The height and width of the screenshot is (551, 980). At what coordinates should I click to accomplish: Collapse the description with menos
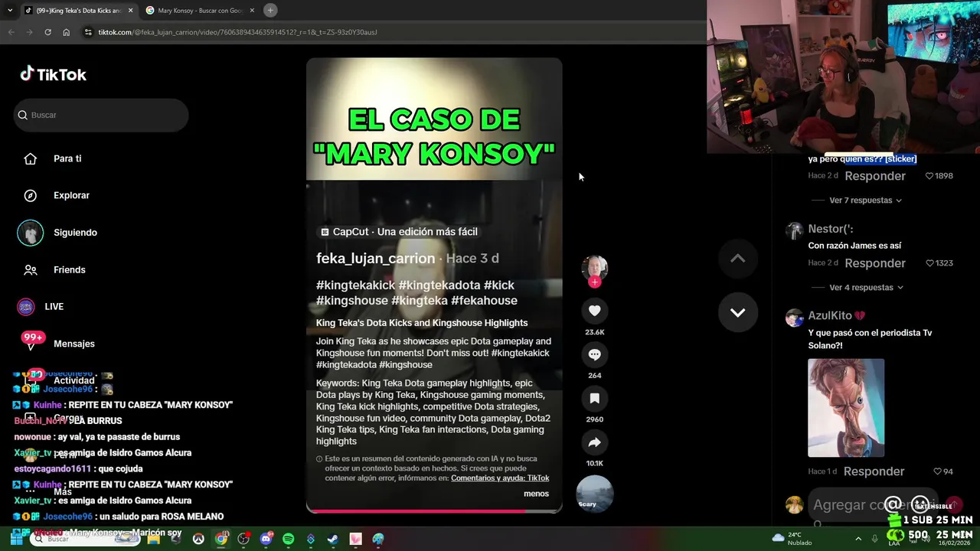click(x=536, y=494)
